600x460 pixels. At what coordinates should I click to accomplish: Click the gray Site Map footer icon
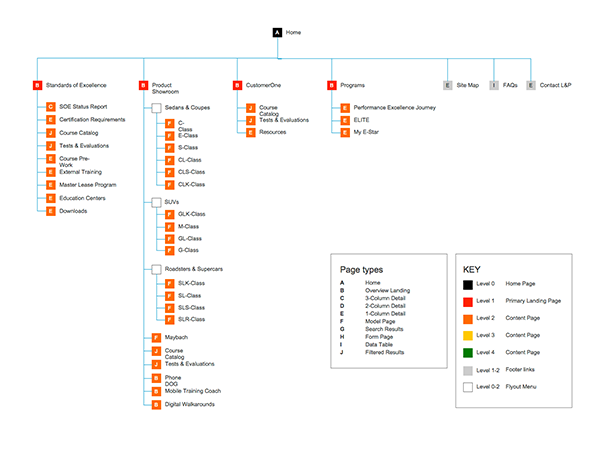coord(448,86)
